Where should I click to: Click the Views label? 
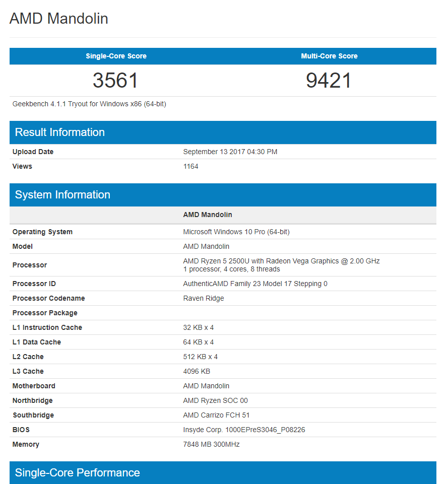(x=22, y=166)
